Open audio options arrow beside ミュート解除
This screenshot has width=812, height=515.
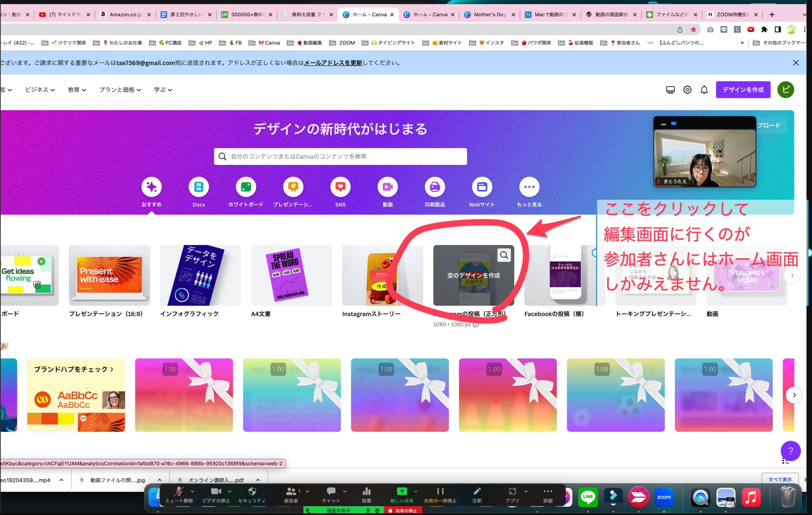click(x=192, y=491)
